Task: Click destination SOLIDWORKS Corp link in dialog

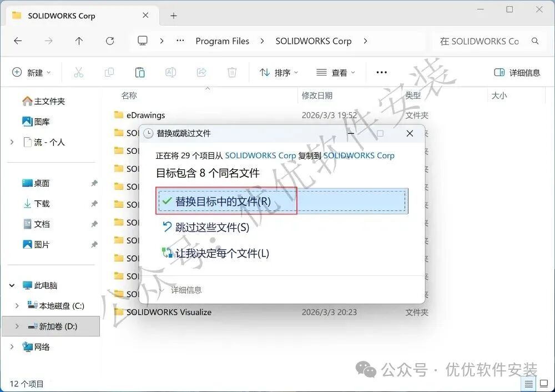Action: (x=359, y=155)
